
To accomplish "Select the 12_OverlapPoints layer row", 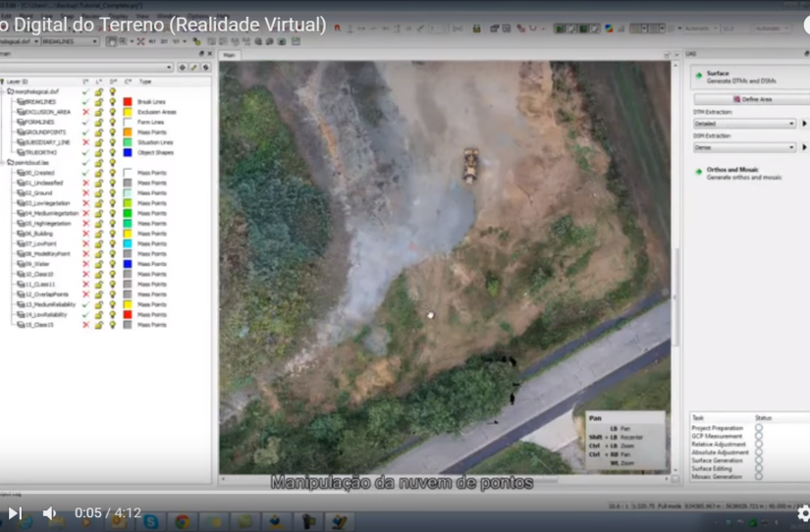I will pos(90,294).
